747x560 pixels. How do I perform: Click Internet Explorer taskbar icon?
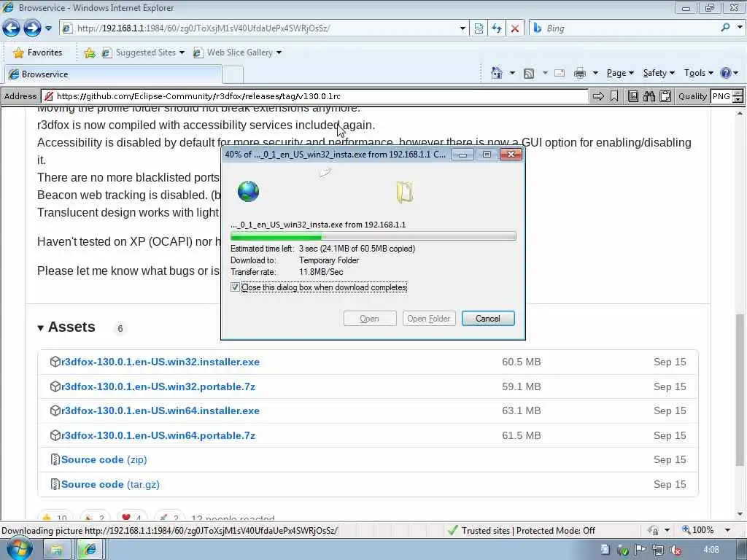point(89,550)
